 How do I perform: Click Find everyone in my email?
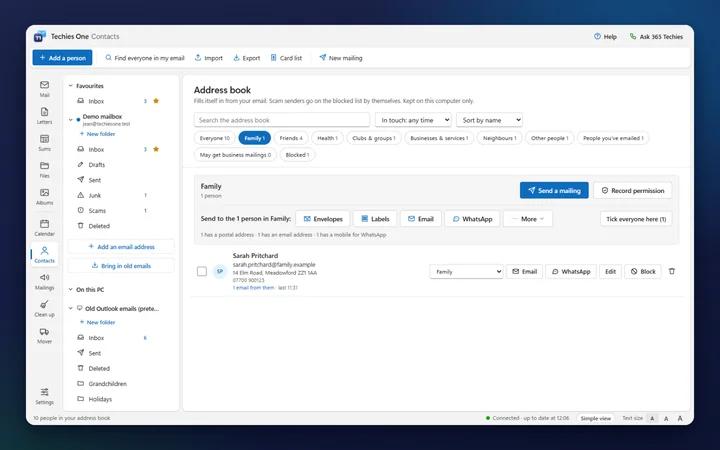[x=145, y=58]
